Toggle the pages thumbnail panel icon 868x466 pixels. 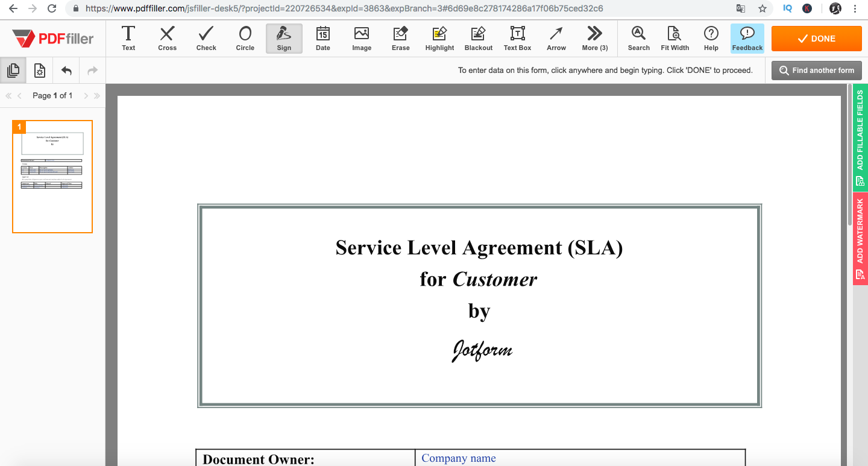point(13,71)
